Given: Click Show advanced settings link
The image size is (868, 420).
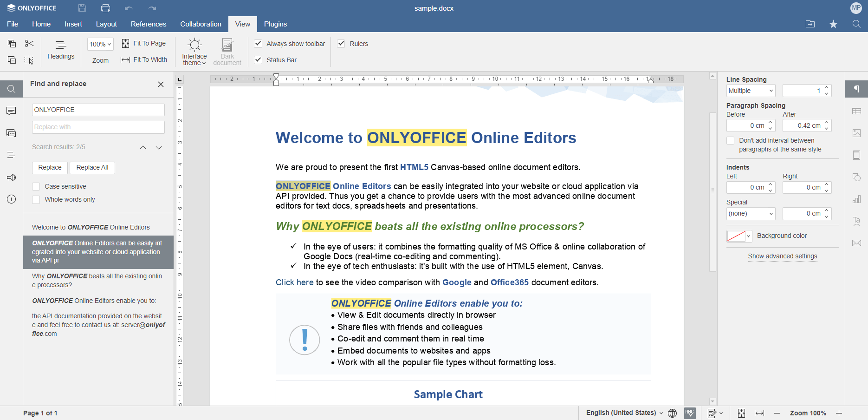Looking at the screenshot, I should (x=783, y=256).
